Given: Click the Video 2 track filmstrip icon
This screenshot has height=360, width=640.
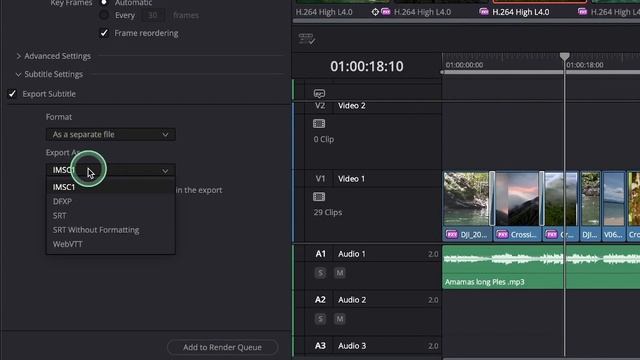Looking at the screenshot, I should pos(319,124).
